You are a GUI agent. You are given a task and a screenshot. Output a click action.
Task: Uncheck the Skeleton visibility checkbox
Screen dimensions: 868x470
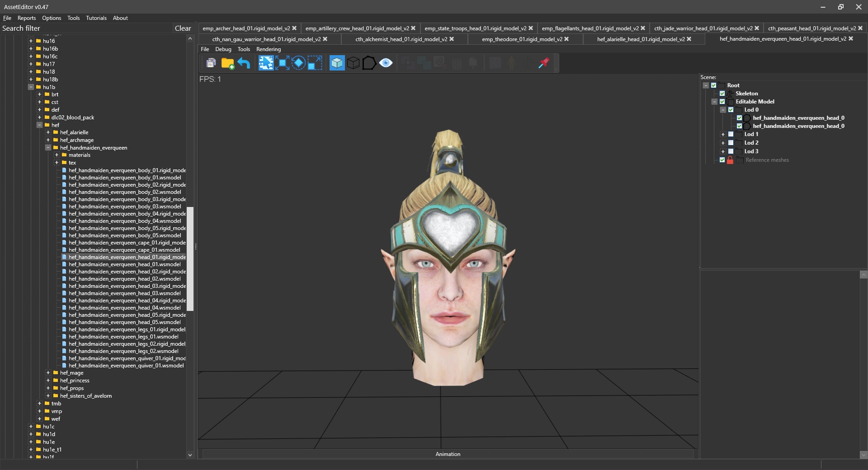pyautogui.click(x=722, y=94)
